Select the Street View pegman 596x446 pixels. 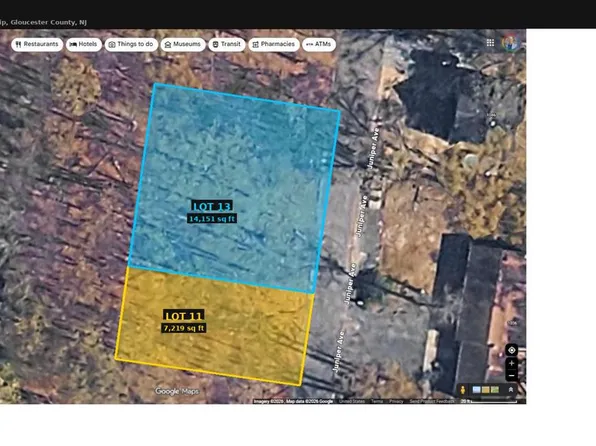click(463, 390)
